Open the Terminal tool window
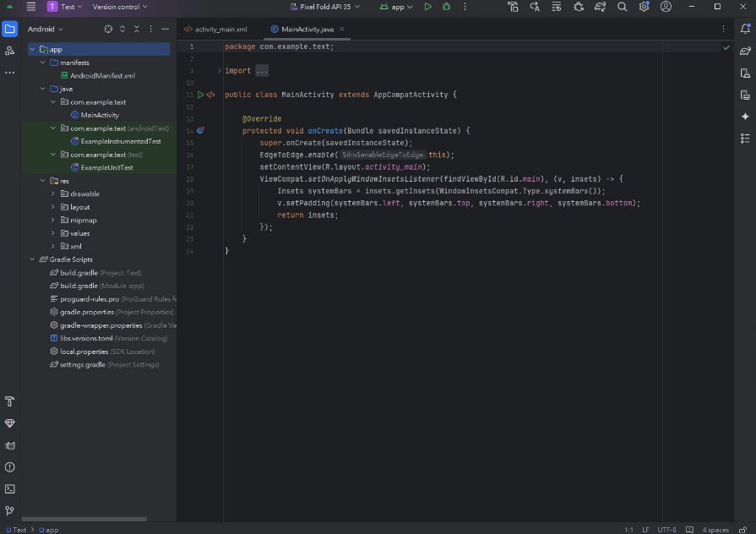The width and height of the screenshot is (756, 534). (10, 488)
